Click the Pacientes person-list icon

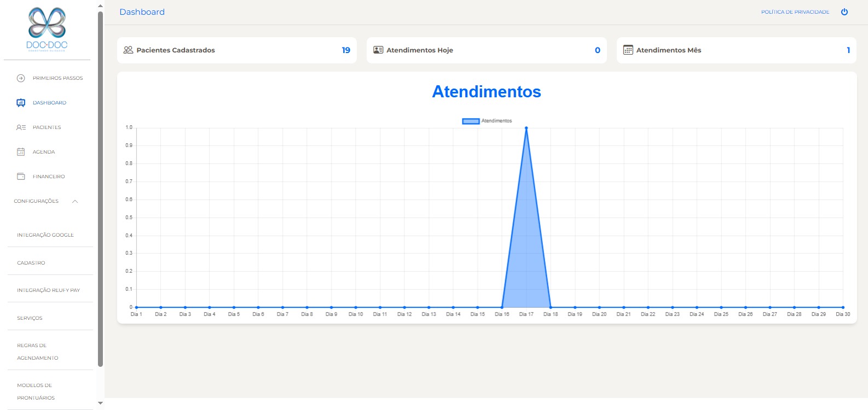(21, 127)
